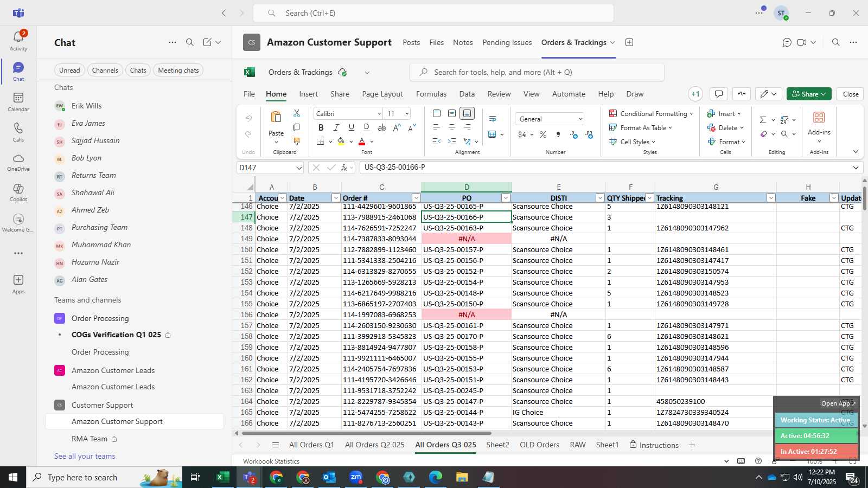Viewport: 868px width, 488px height.
Task: Click the Close button in Excel
Action: pyautogui.click(x=850, y=94)
